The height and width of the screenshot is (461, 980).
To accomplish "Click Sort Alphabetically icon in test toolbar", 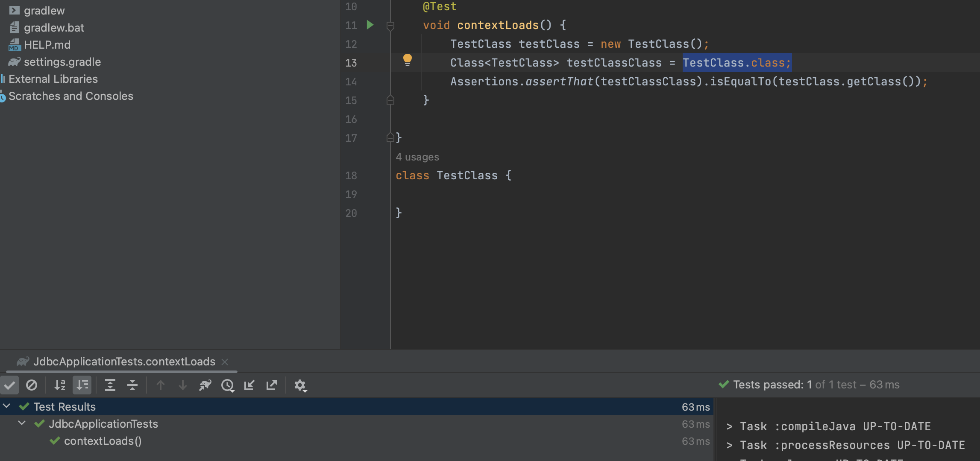I will [x=60, y=385].
